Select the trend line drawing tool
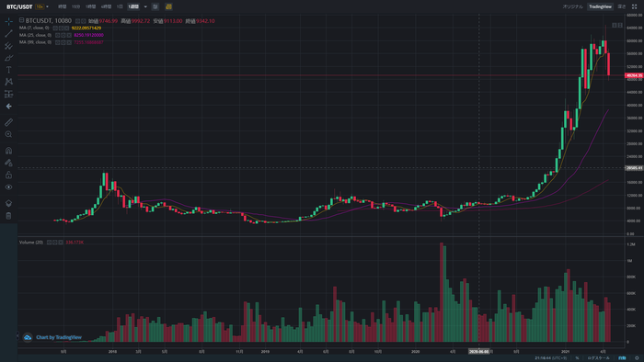The height and width of the screenshot is (362, 644). (x=8, y=34)
